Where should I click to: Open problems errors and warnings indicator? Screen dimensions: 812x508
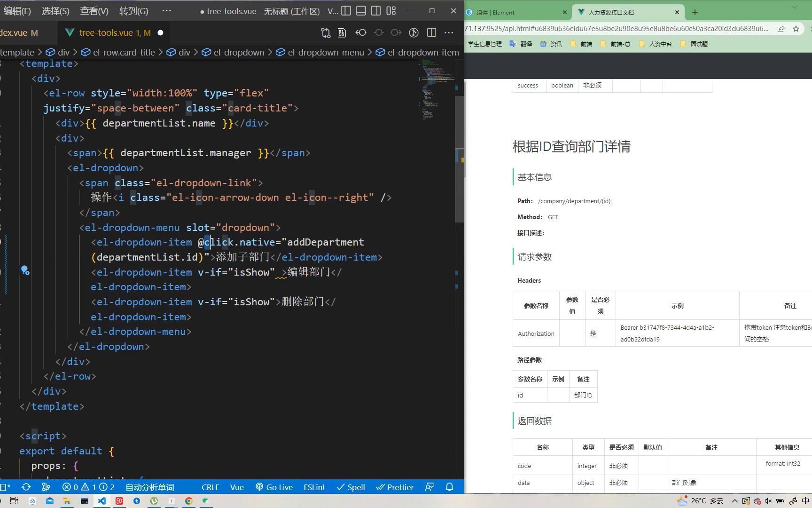pos(88,487)
